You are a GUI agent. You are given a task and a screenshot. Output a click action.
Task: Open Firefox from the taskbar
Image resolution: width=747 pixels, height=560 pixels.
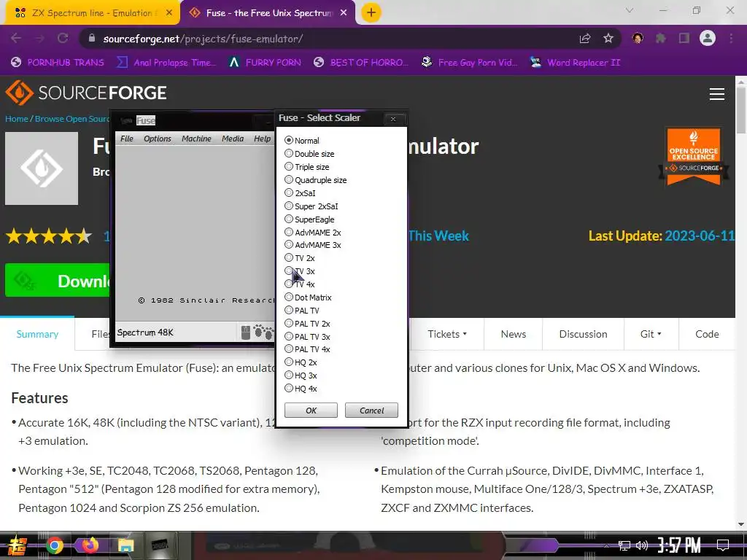[90, 545]
